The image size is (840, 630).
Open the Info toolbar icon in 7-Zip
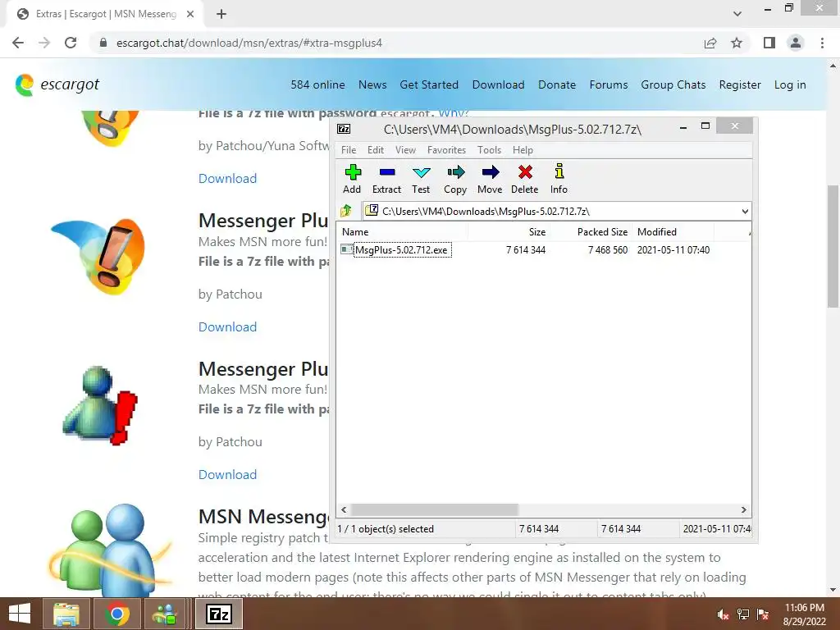point(559,179)
